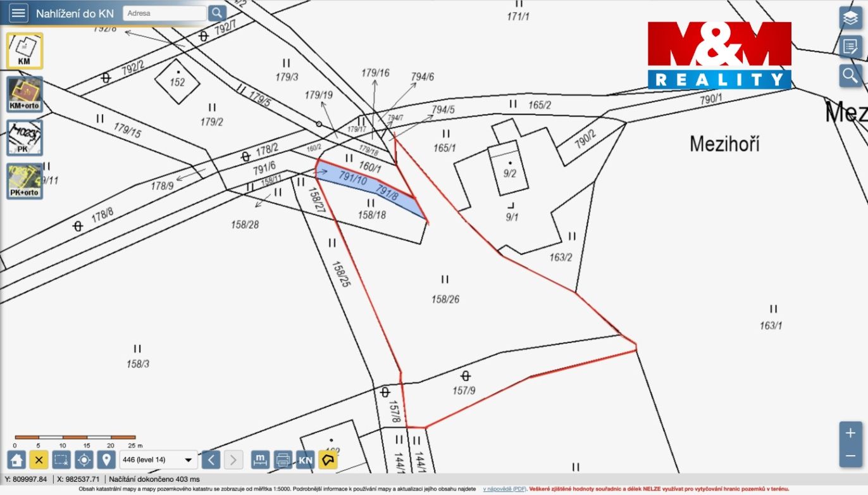
Task: Click parcel number 160/1
Action: [370, 168]
